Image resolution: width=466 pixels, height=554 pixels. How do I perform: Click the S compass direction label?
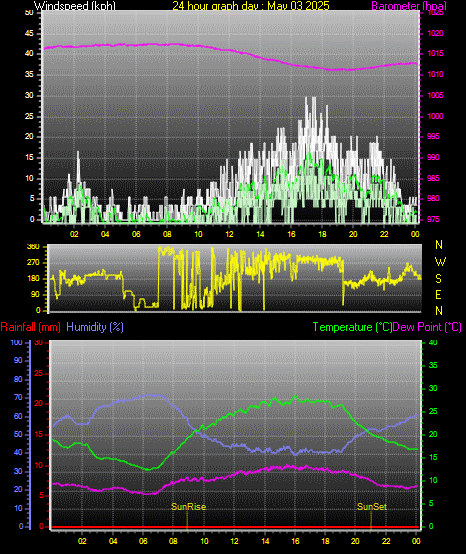438,279
